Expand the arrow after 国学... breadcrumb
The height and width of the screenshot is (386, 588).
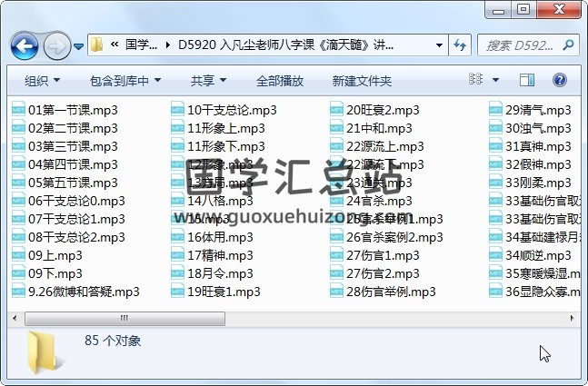click(x=167, y=45)
